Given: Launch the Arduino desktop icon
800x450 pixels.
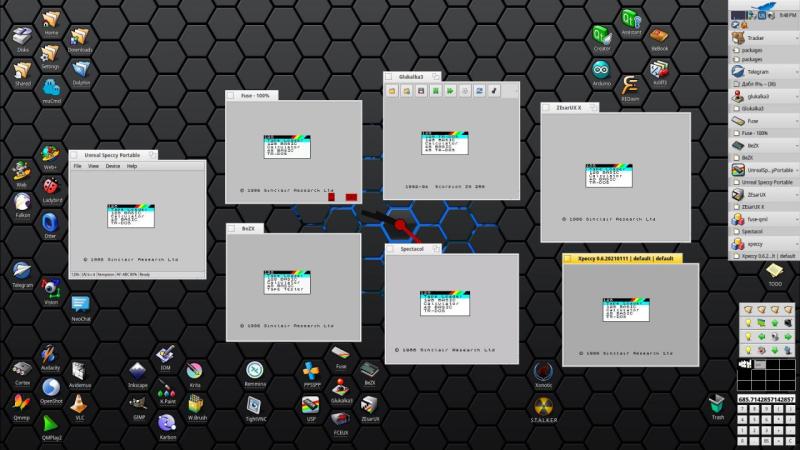Looking at the screenshot, I should (x=601, y=72).
